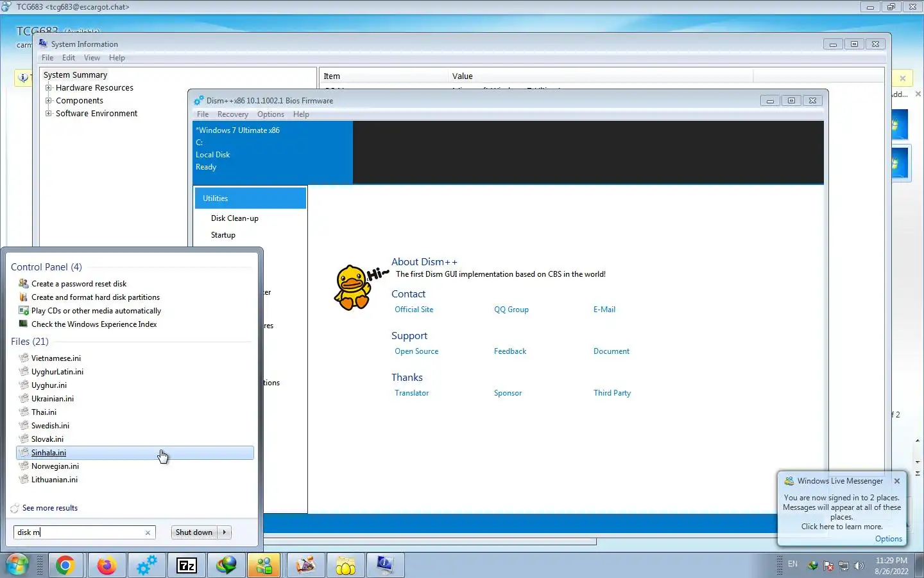Click Translator thanks link
This screenshot has height=578, width=924.
pyautogui.click(x=412, y=393)
